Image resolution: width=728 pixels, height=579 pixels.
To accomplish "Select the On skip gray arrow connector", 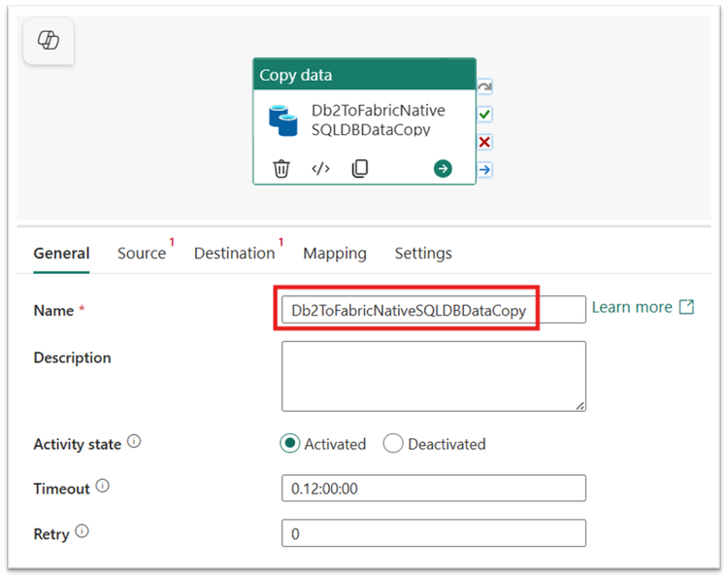I will tap(484, 86).
